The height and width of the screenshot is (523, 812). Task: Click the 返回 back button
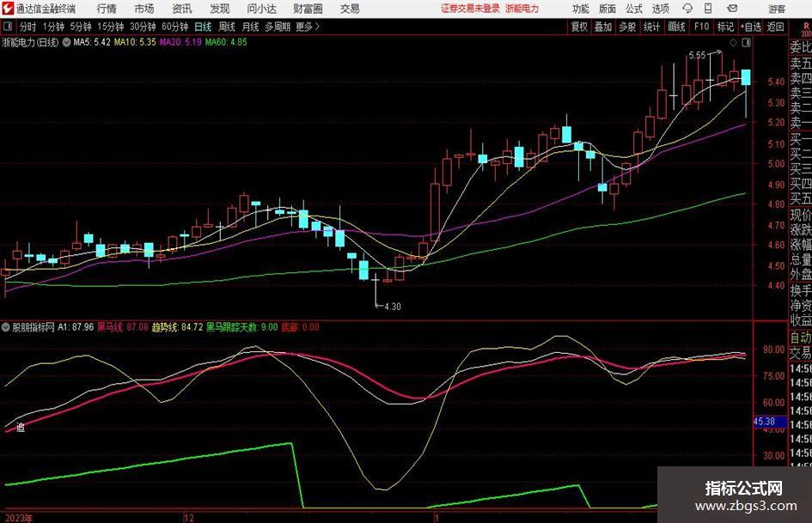775,27
